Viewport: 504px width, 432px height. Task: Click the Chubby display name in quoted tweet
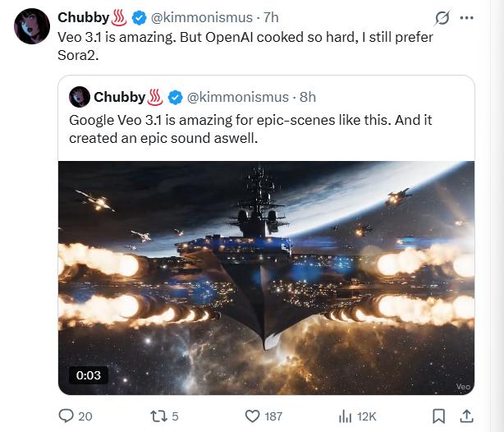pyautogui.click(x=119, y=97)
